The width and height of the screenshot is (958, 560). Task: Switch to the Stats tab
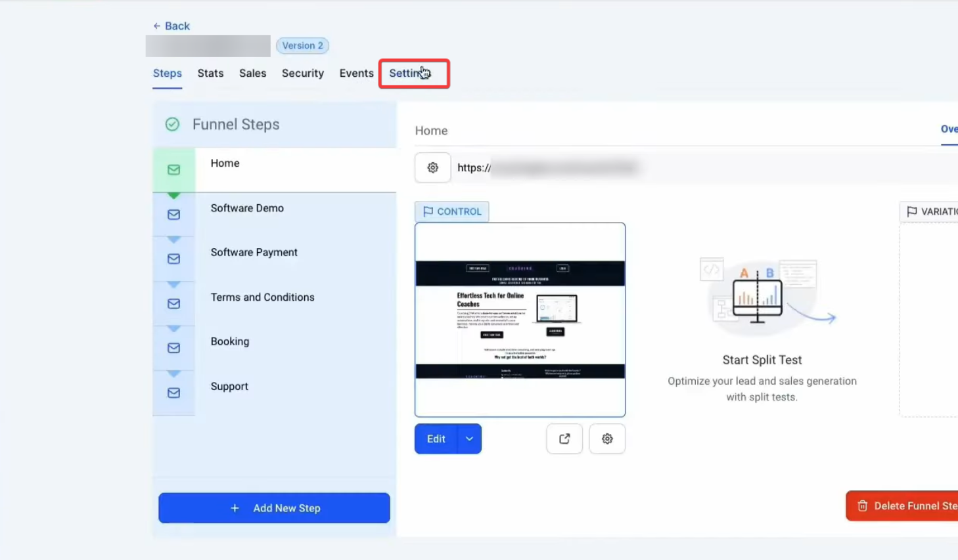[x=210, y=74]
